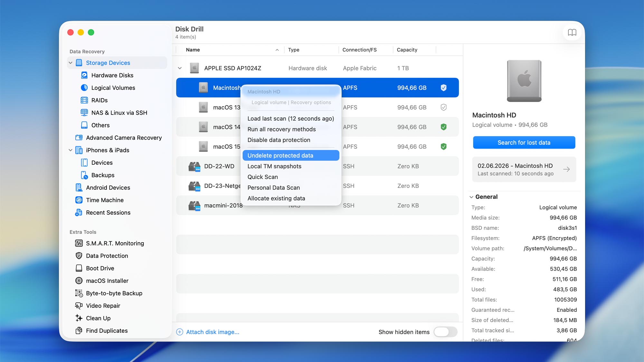
Task: Open Video Repair icon
Action: click(79, 306)
